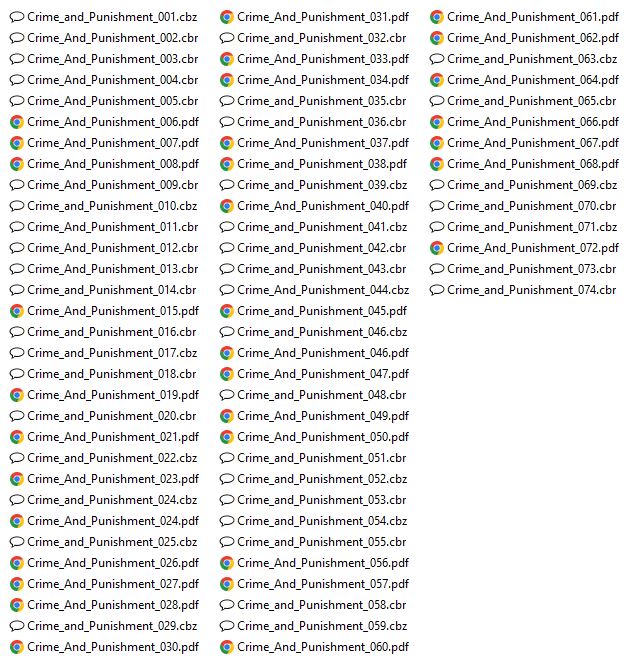
Task: Select file Crime_And_Punishment_015.pdf
Action: click(x=104, y=311)
